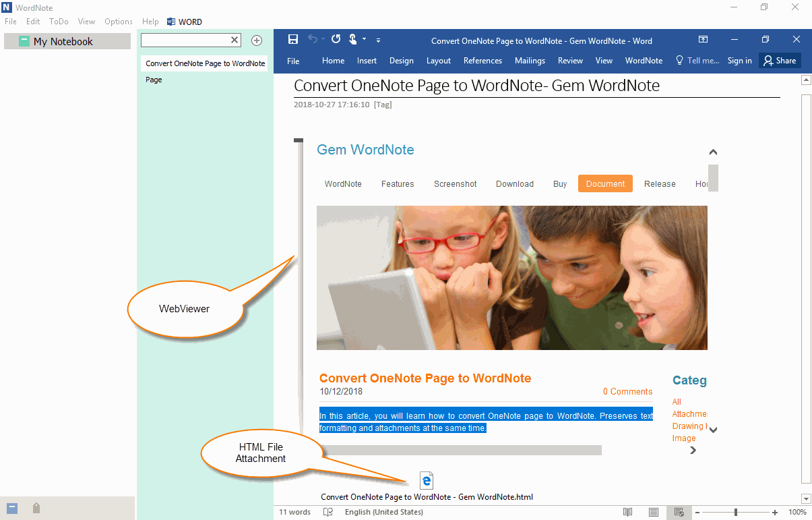The height and width of the screenshot is (520, 812).
Task: Select Convert OneNote Page to WordNote page
Action: [x=205, y=63]
